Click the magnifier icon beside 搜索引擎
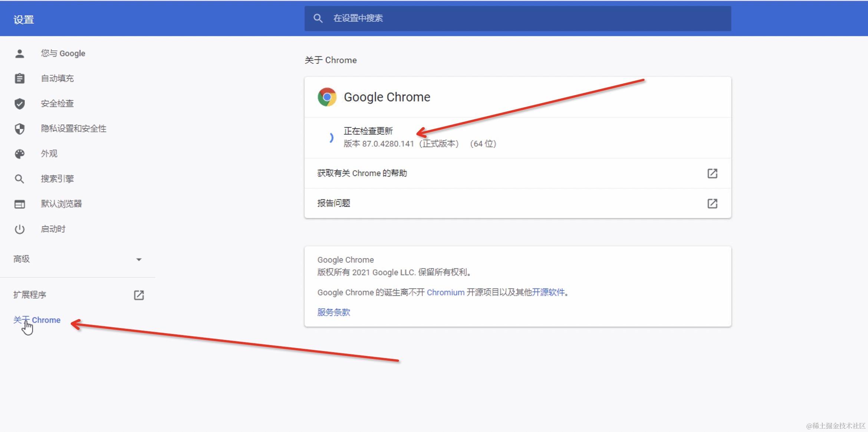This screenshot has height=432, width=868. (x=20, y=179)
